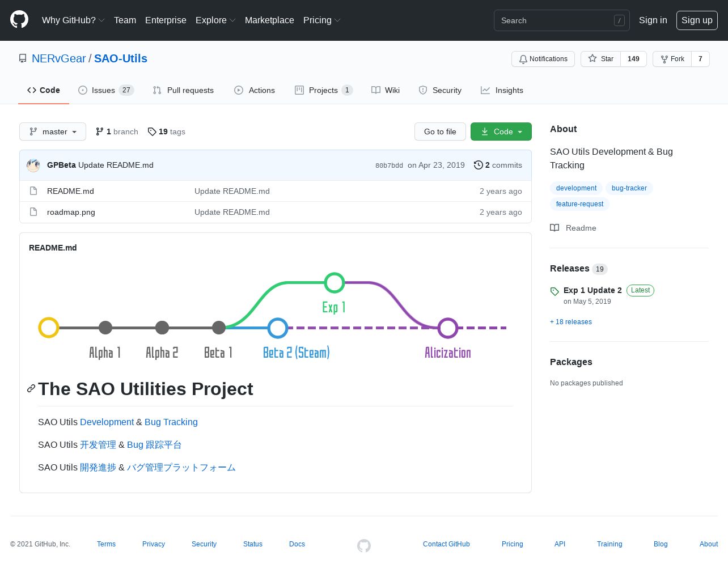View the Insights tab
The height and width of the screenshot is (581, 728).
coord(502,90)
